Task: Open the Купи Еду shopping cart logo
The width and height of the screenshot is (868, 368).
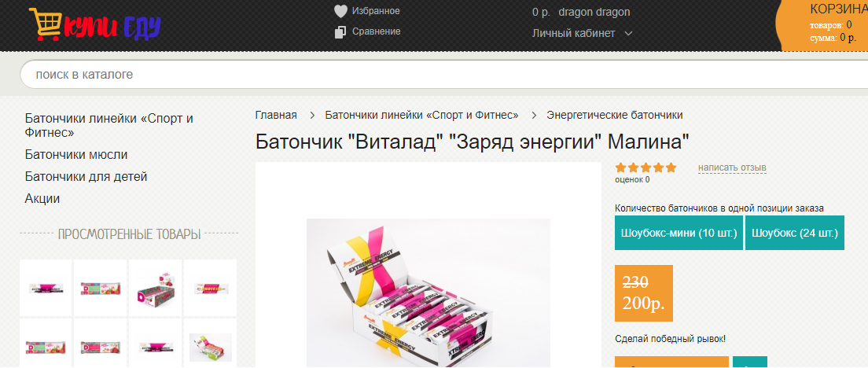Action: [94, 26]
